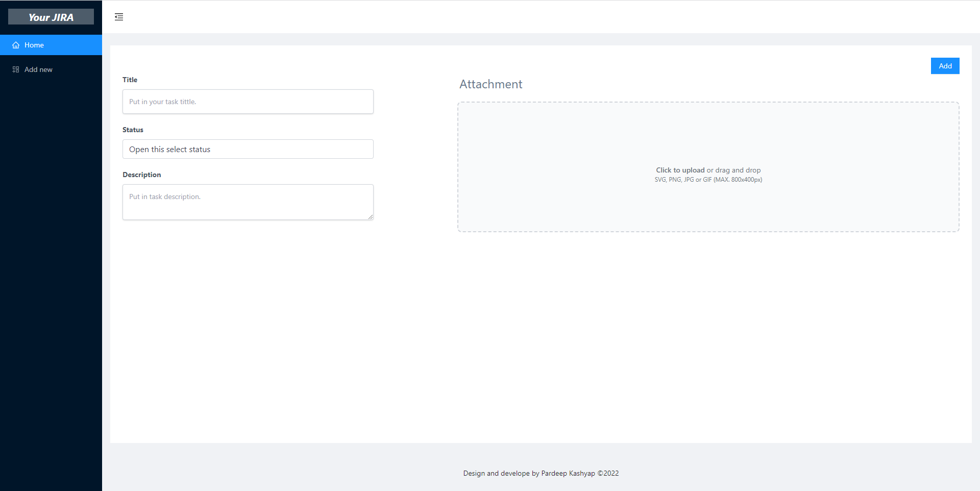Click the Description label above the textarea
Viewport: 980px width, 491px height.
pyautogui.click(x=141, y=175)
